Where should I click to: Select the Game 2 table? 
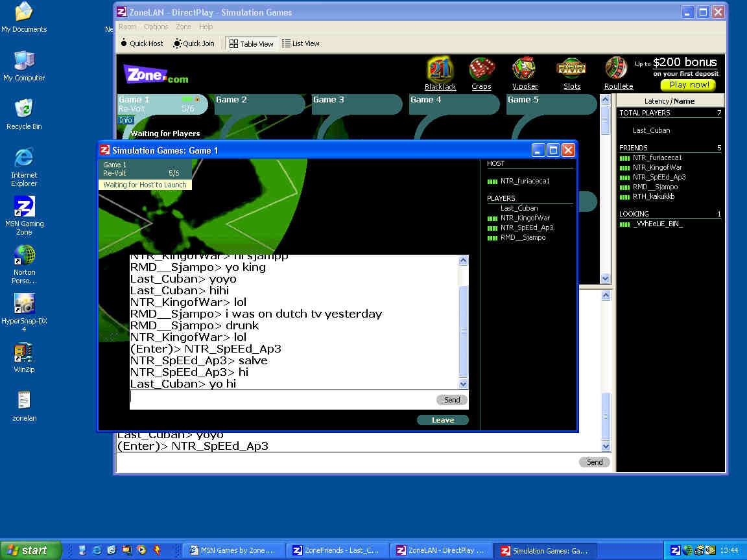tap(259, 104)
